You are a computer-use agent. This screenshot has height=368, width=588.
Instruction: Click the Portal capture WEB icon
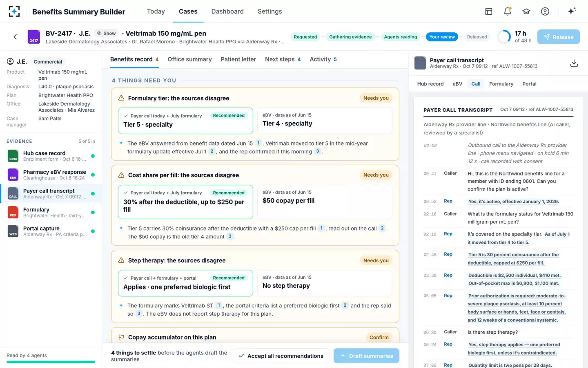click(13, 231)
